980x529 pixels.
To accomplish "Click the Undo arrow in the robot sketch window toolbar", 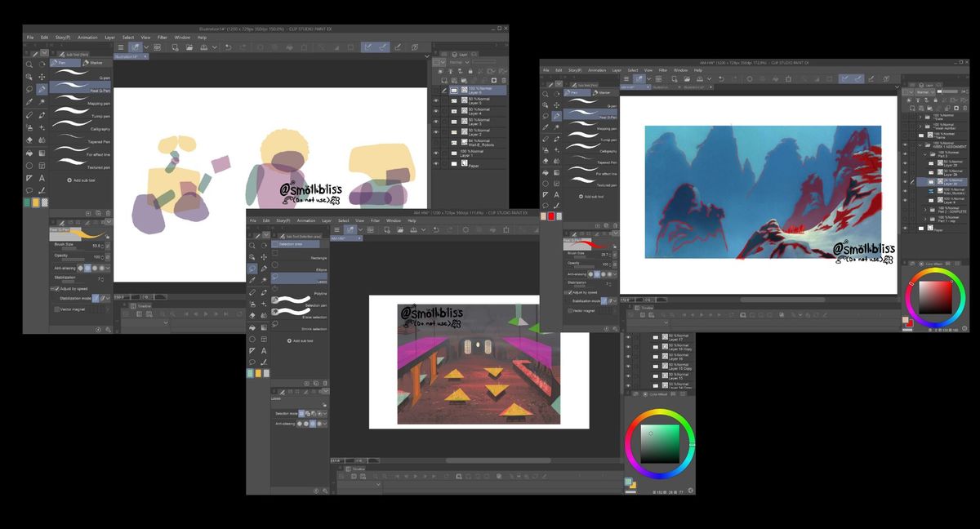I will [x=229, y=47].
